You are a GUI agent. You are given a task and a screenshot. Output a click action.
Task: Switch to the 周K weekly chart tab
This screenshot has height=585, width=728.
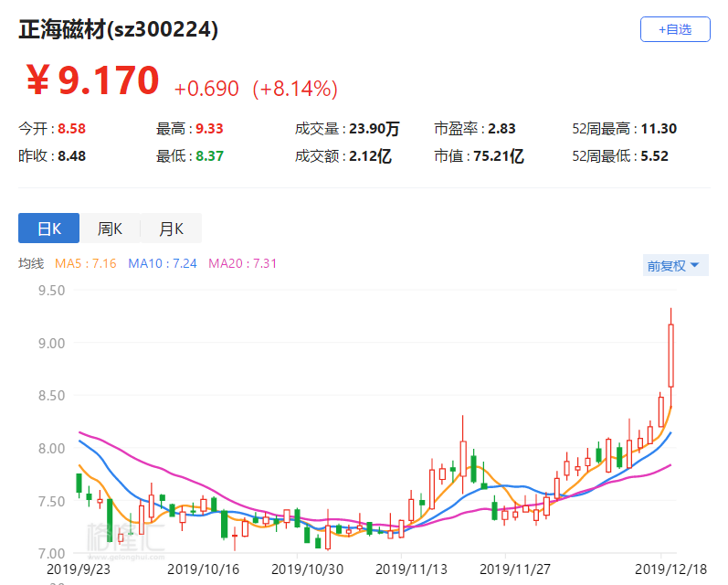click(110, 229)
